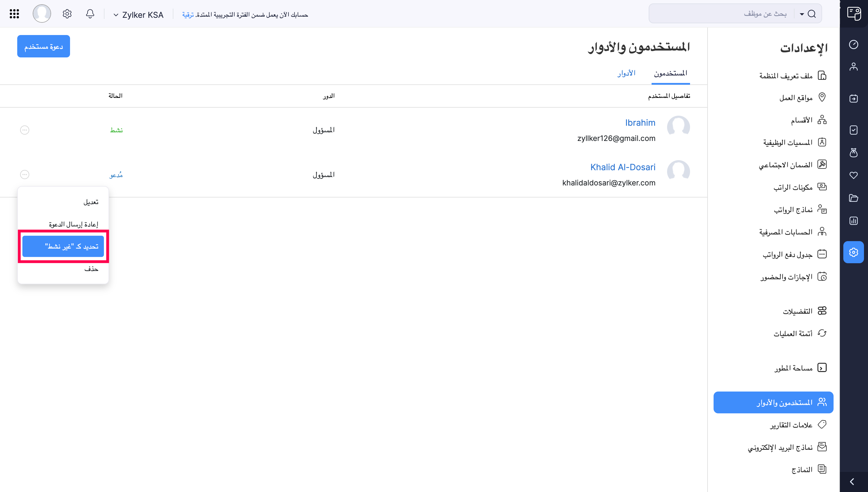Open the reports bar-chart icon

tap(854, 221)
